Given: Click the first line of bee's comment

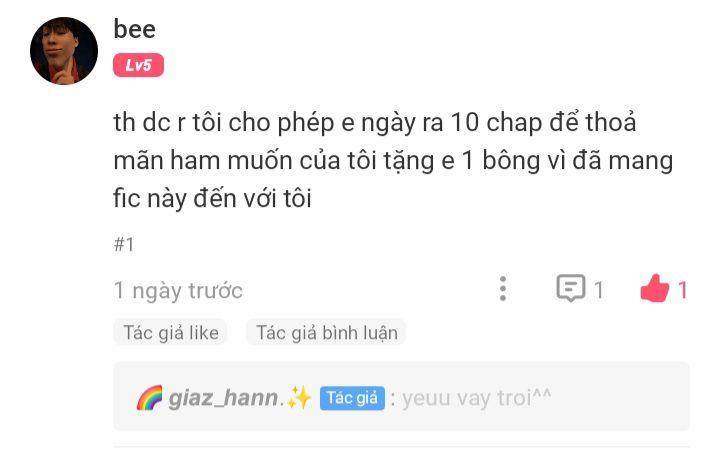Looking at the screenshot, I should pyautogui.click(x=375, y=123).
